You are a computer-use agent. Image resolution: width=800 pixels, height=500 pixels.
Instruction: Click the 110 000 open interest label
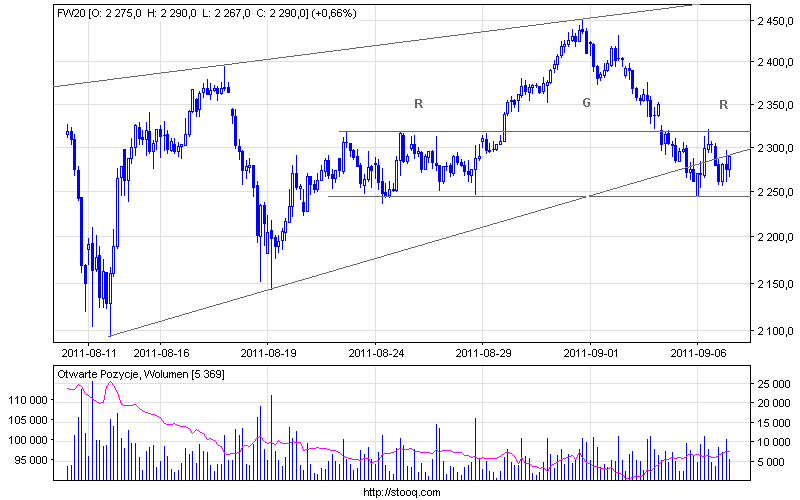(x=29, y=401)
